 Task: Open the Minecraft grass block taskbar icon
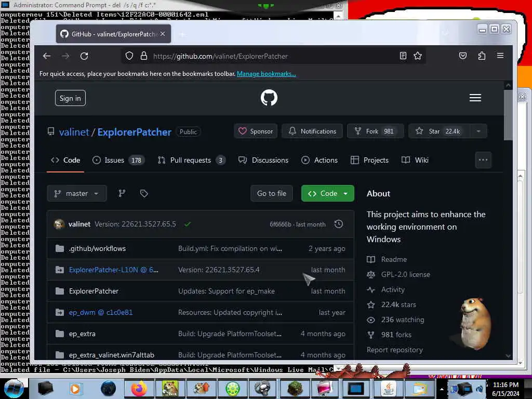pos(294,389)
